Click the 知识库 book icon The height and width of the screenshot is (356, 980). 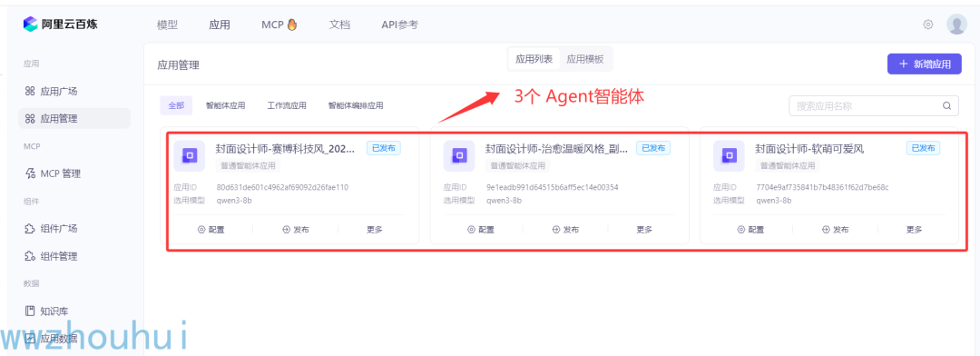point(29,311)
